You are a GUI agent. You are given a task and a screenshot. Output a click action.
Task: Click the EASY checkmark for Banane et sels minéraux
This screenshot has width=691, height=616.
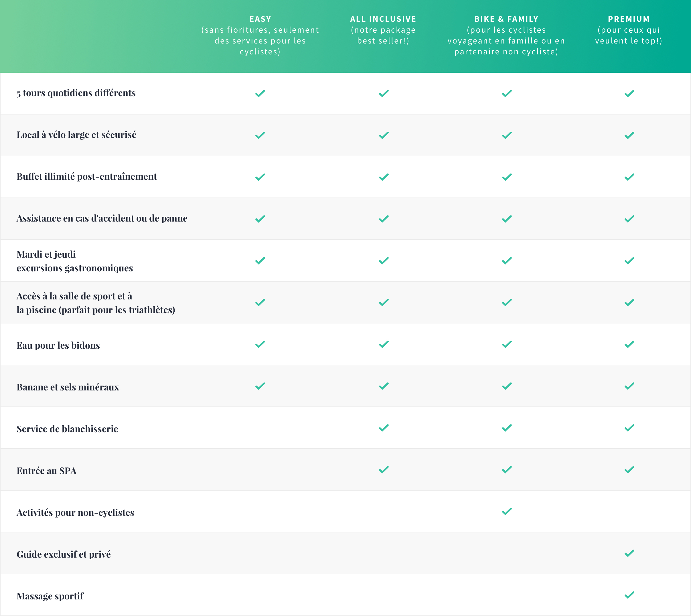(260, 386)
